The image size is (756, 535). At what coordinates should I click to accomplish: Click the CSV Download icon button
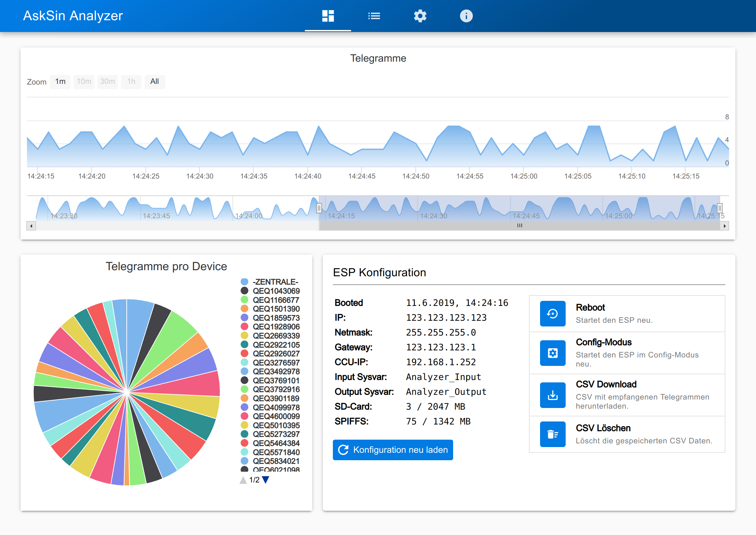coord(553,395)
